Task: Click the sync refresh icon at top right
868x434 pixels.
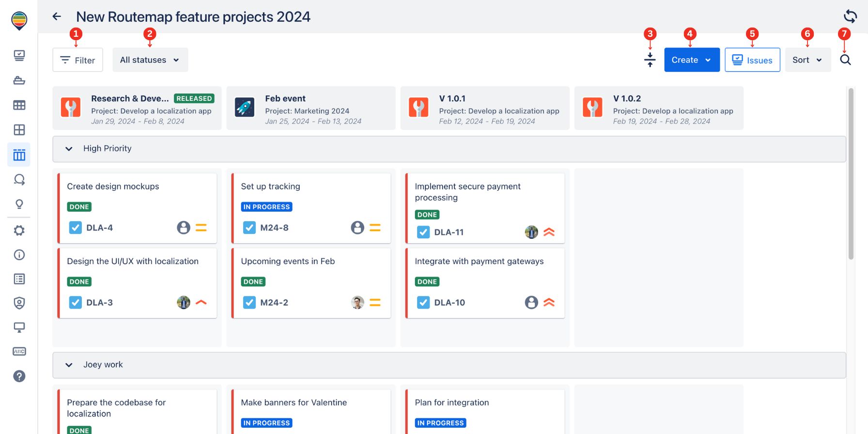Action: [850, 16]
